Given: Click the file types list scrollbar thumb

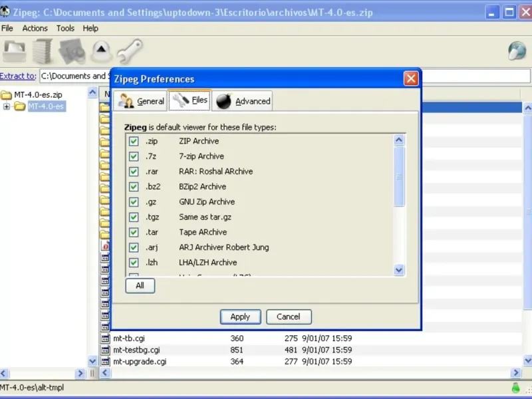Looking at the screenshot, I should (399, 176).
